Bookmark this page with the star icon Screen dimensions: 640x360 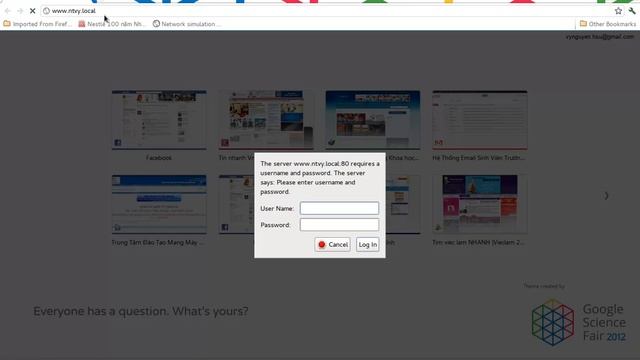618,11
